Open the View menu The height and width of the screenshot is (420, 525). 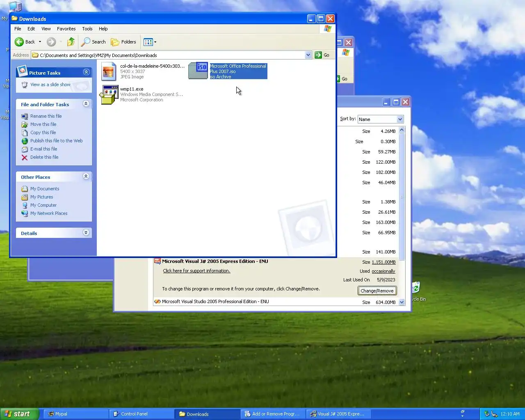click(46, 29)
